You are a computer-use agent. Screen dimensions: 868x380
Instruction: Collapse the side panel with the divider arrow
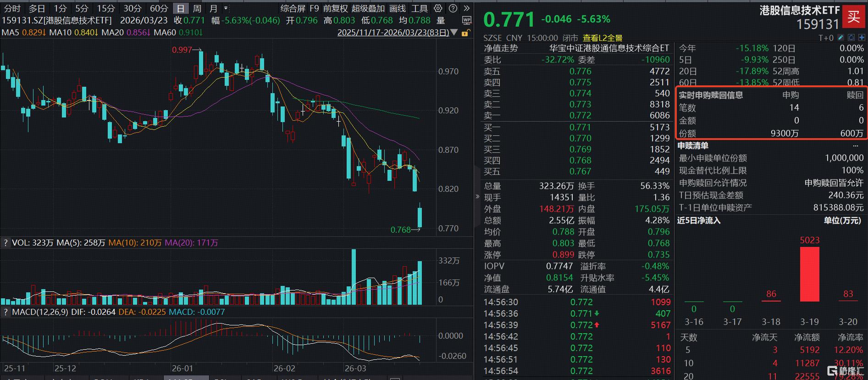coord(477,196)
